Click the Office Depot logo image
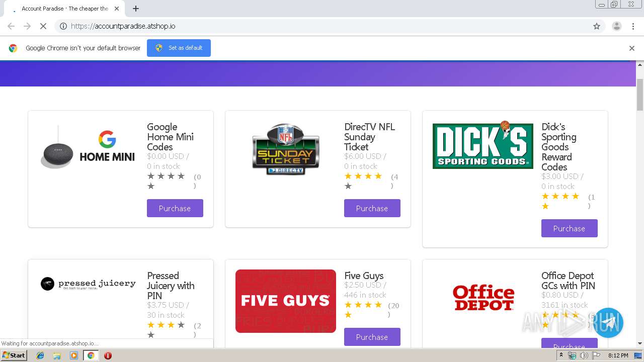644x362 pixels. (483, 298)
